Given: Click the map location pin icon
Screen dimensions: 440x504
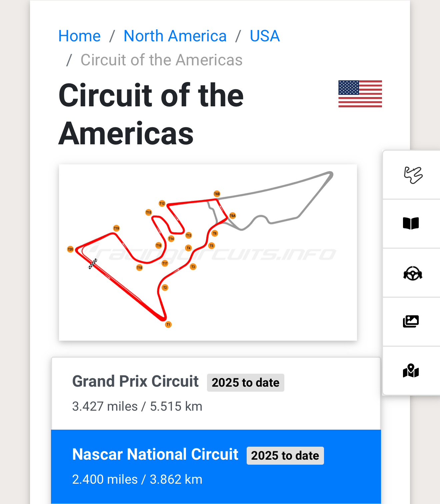Looking at the screenshot, I should click(x=411, y=371).
